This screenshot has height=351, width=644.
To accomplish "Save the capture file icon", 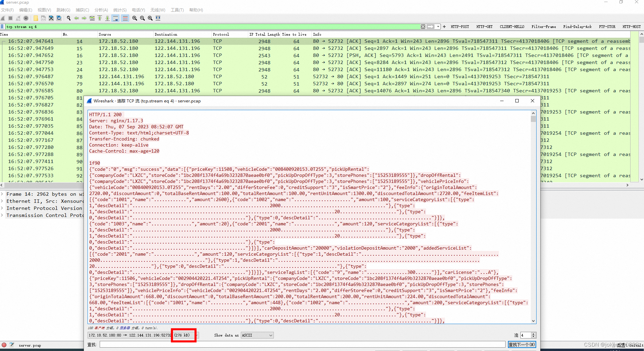I will 43,18.
